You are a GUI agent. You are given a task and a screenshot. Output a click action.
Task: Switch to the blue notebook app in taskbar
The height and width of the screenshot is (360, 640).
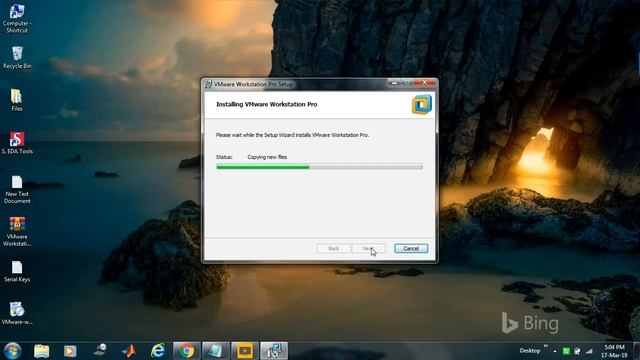tap(216, 351)
